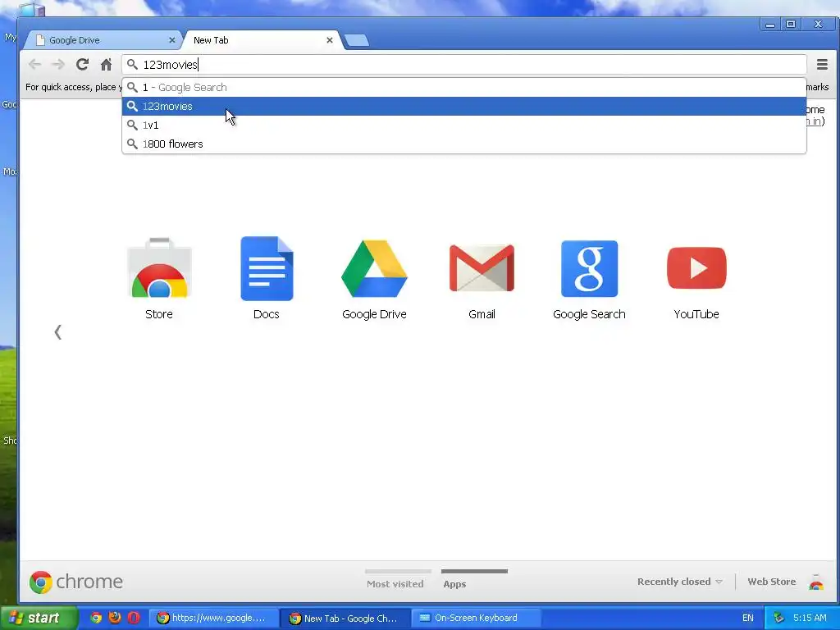Image resolution: width=840 pixels, height=630 pixels.
Task: Open the Google Drive app icon
Action: click(x=374, y=268)
